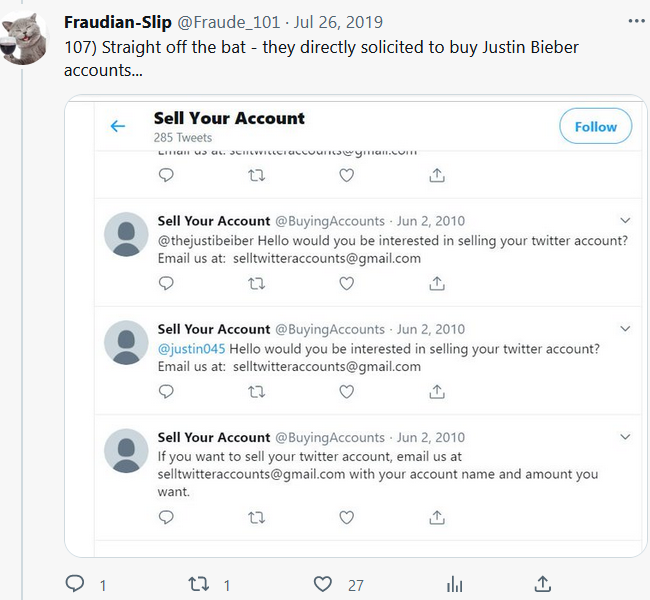The image size is (650, 600).
Task: Click reply icon under the @thejustibeiber tweet
Action: click(x=166, y=283)
